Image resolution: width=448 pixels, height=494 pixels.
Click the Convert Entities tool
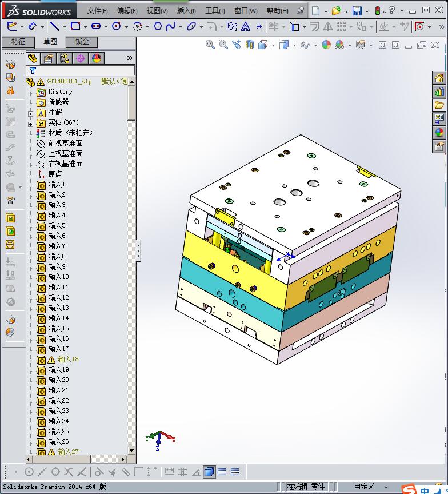pyautogui.click(x=294, y=26)
